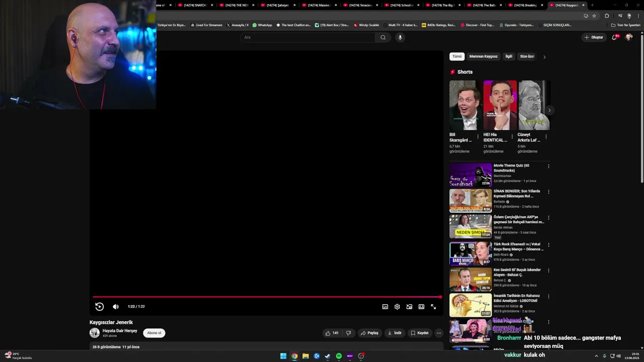The width and height of the screenshot is (644, 362).
Task: Replay the video with the replay icon
Action: [x=99, y=307]
